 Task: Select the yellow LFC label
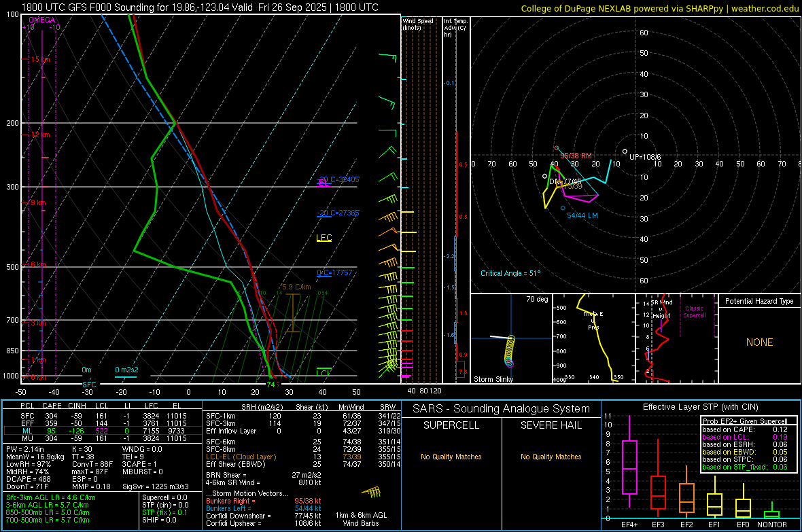tap(324, 237)
